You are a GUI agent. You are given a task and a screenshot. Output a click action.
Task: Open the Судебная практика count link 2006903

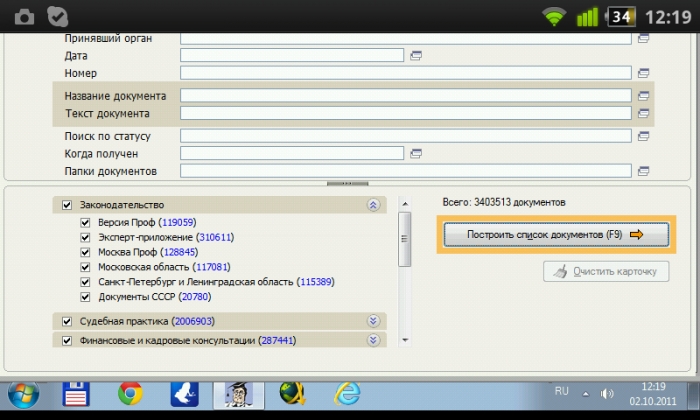tap(193, 321)
